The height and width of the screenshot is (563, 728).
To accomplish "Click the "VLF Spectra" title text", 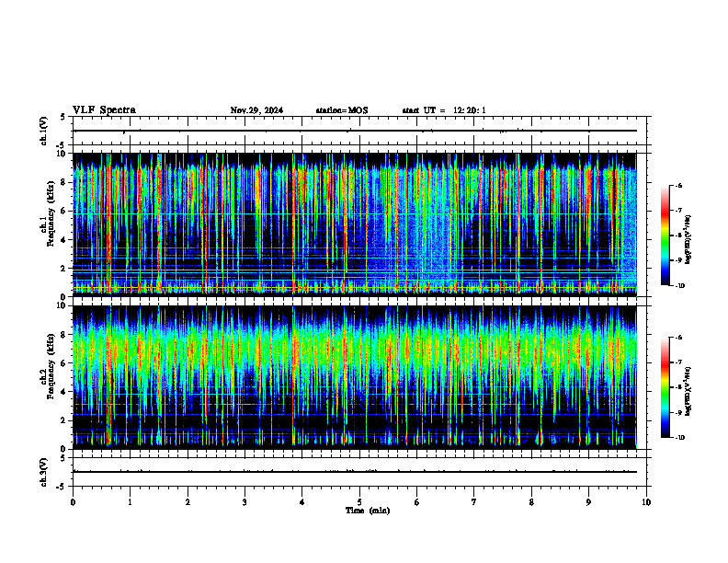I will 104,110.
